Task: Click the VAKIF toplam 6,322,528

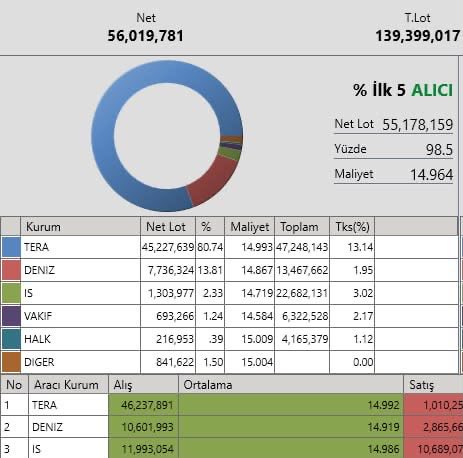Action: tap(305, 316)
